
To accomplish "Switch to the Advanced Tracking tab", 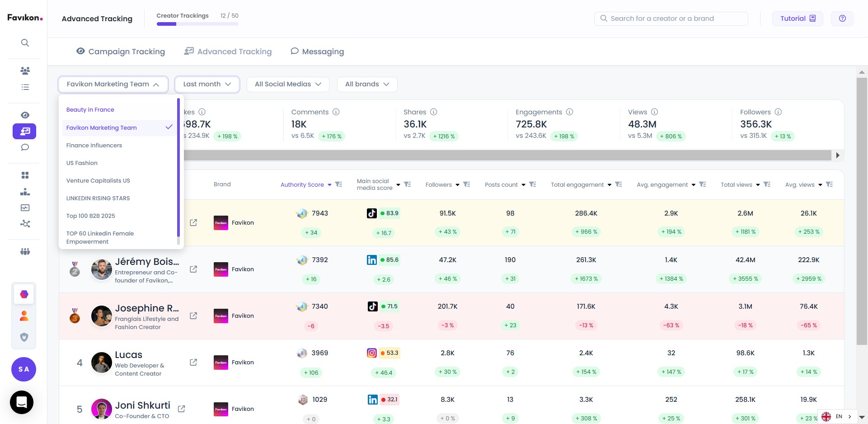I will (228, 52).
